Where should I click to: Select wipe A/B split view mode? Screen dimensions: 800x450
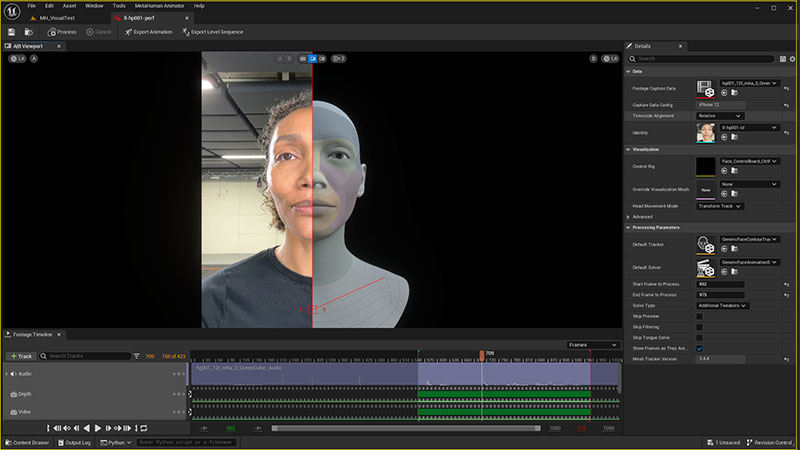pyautogui.click(x=313, y=59)
